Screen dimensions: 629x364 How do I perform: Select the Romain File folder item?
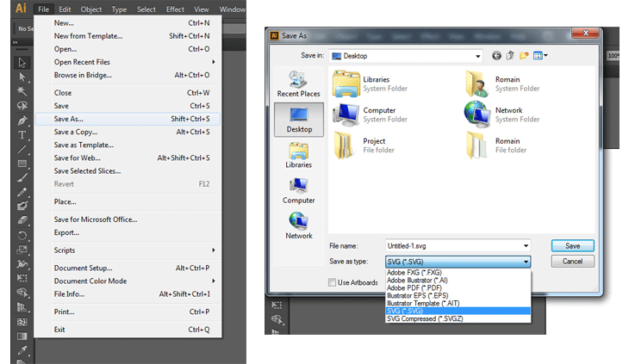496,145
